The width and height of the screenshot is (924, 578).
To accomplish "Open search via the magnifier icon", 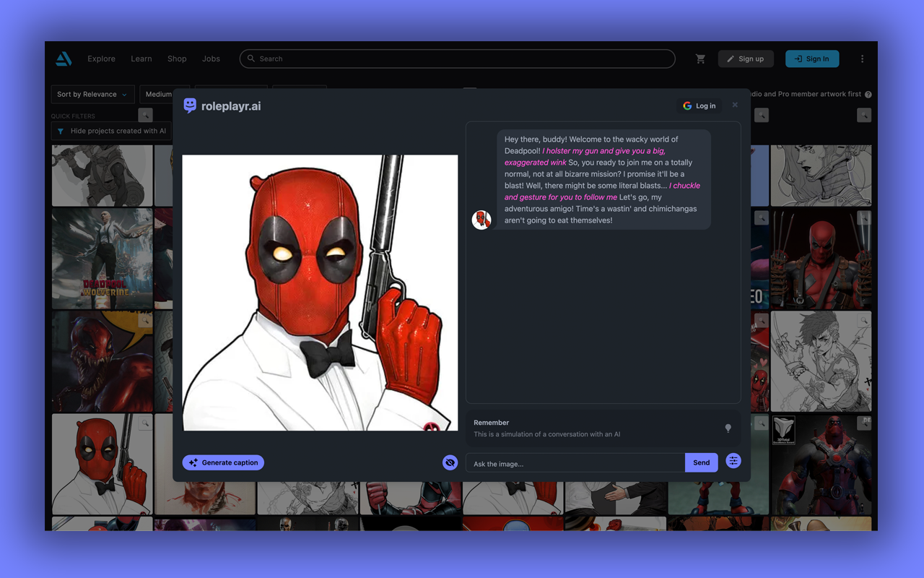I will click(x=250, y=59).
